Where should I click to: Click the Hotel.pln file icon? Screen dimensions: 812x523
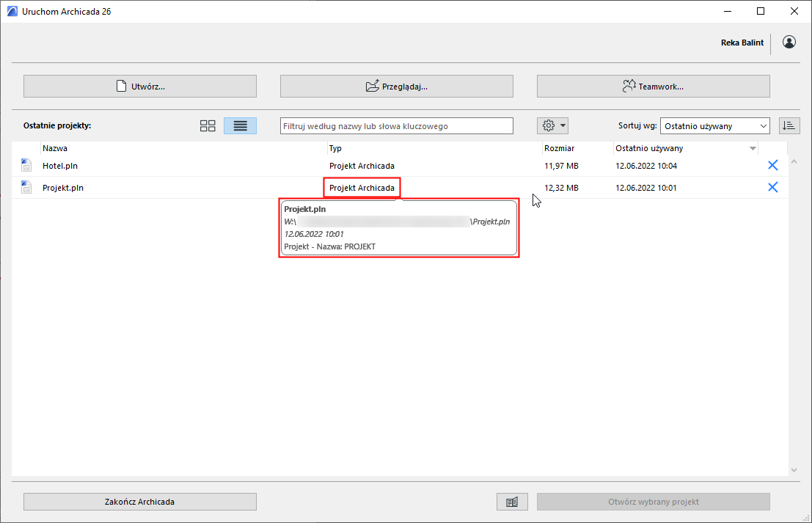26,165
